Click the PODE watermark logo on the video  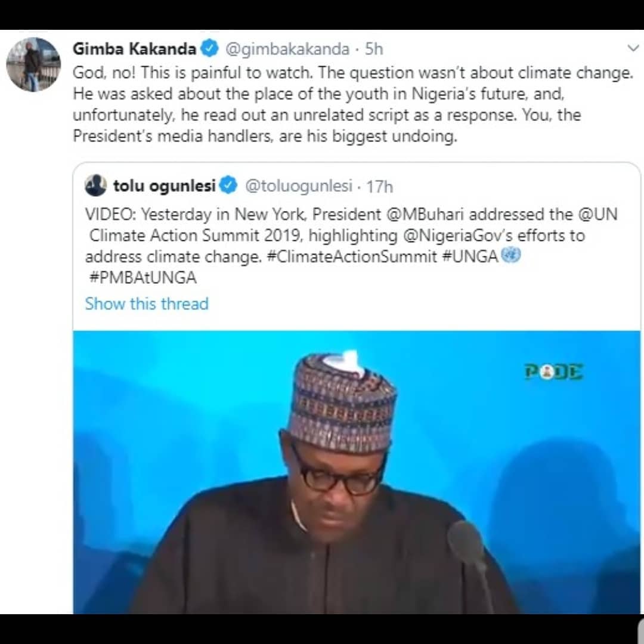553,372
